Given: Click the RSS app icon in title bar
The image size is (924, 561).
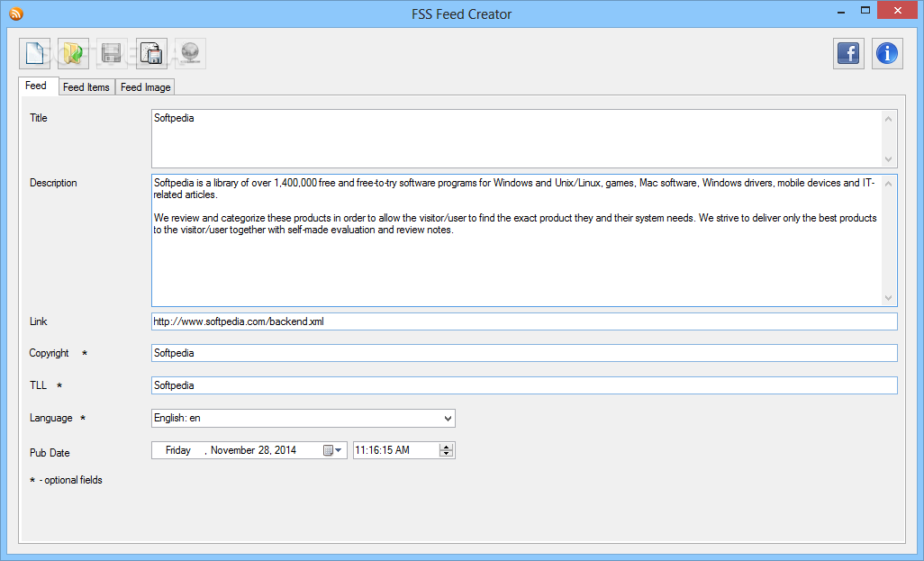Looking at the screenshot, I should point(16,14).
